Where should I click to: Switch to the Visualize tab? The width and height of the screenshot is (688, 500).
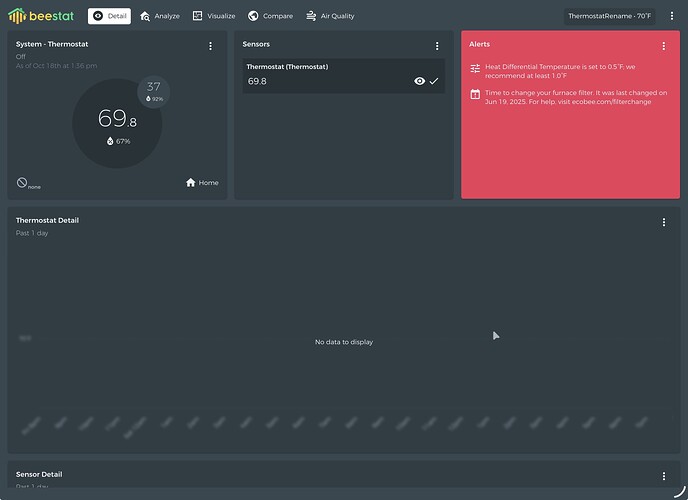click(x=214, y=16)
